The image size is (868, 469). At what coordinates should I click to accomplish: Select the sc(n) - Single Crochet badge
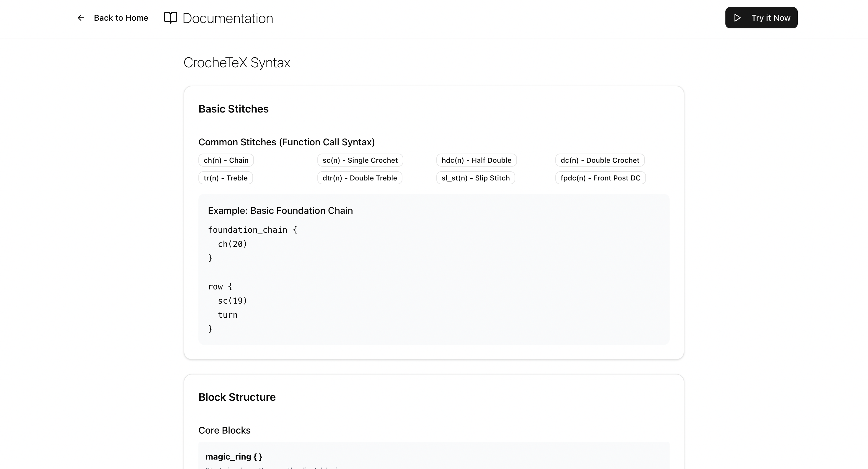point(360,160)
